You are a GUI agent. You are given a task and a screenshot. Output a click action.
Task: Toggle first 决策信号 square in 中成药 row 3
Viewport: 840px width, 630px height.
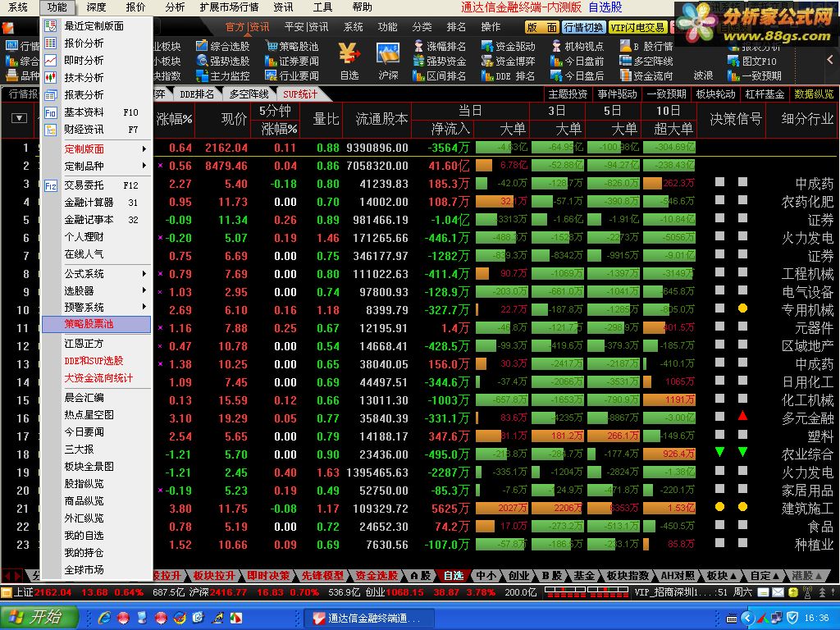point(720,182)
